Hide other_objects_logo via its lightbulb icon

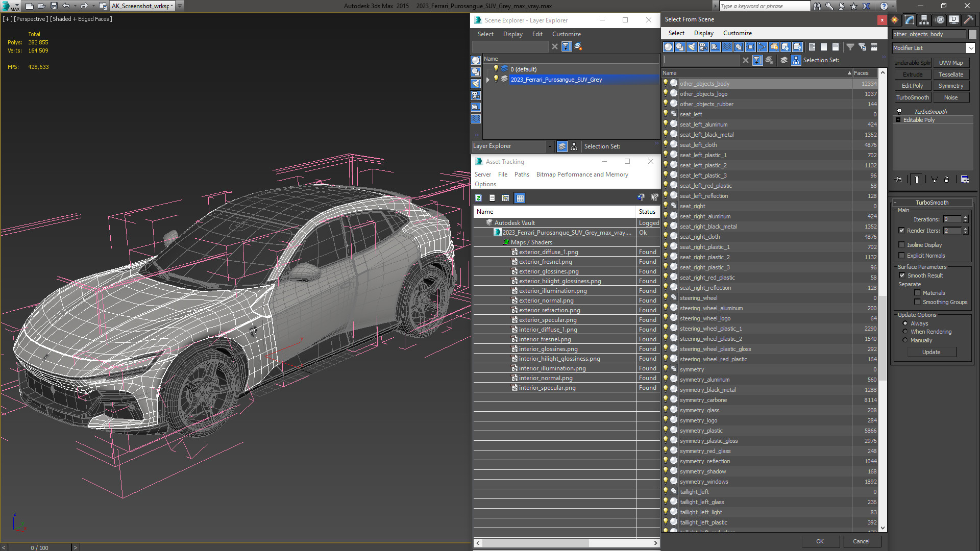coord(666,93)
